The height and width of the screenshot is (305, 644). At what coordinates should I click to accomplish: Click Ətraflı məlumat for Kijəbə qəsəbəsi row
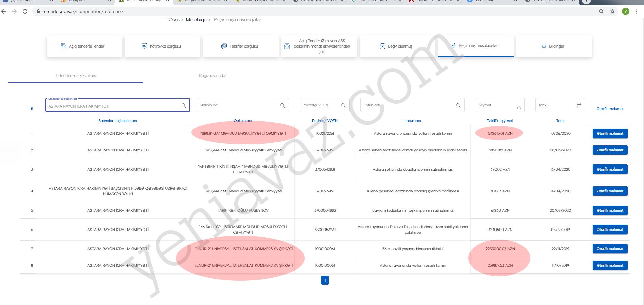tap(610, 191)
